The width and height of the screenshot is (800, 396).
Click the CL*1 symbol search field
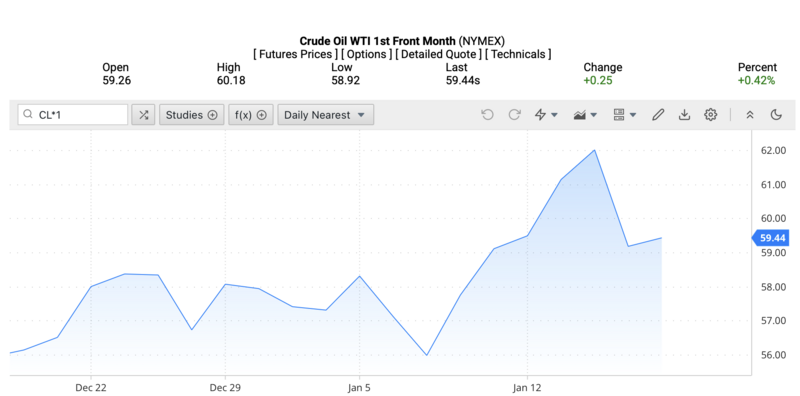(72, 115)
